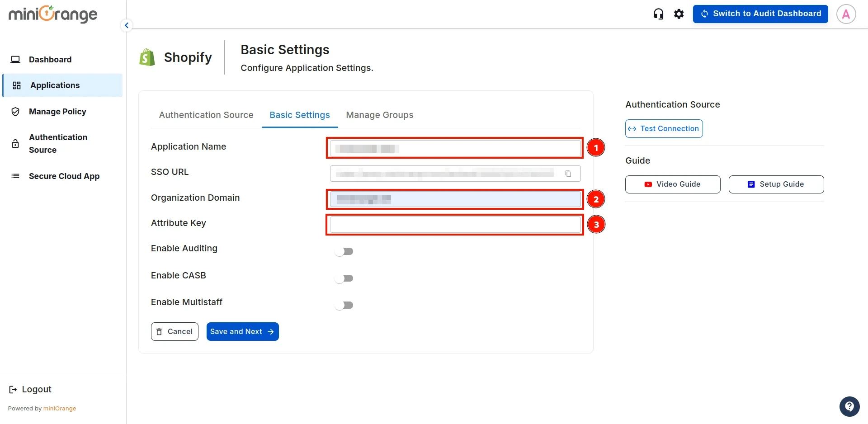868x424 pixels.
Task: Select the Applications sidebar icon
Action: click(16, 85)
